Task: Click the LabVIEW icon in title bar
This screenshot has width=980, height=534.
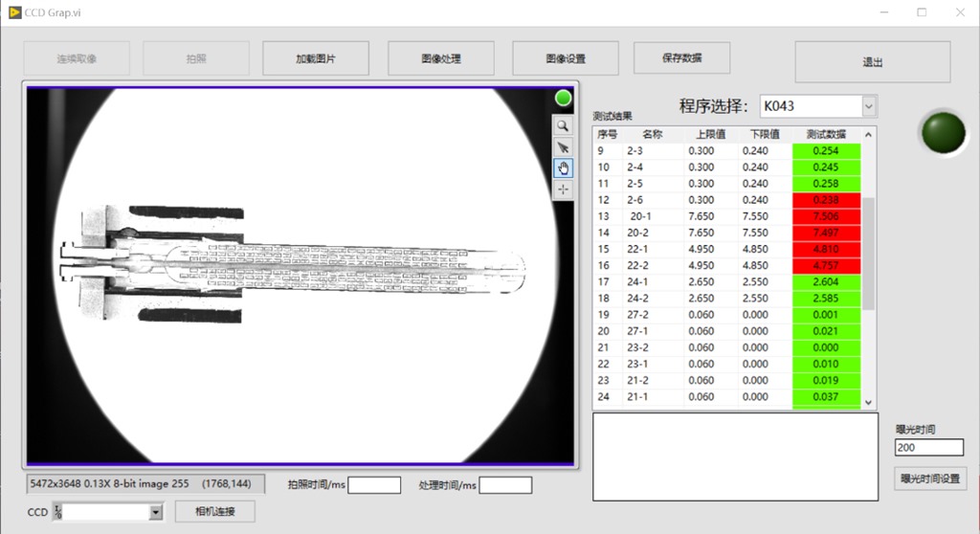Action: coord(13,12)
